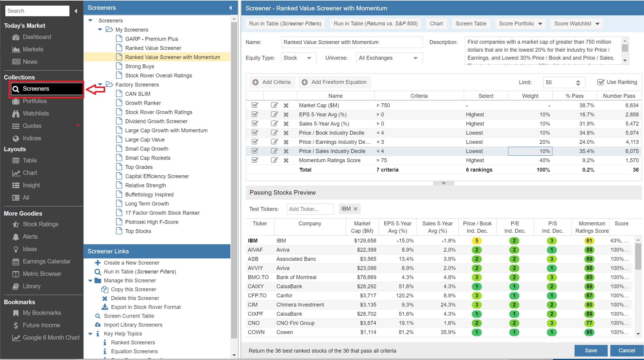Uncheck the EPS 5-Year Avg criterion
The height and width of the screenshot is (360, 644).
point(255,115)
